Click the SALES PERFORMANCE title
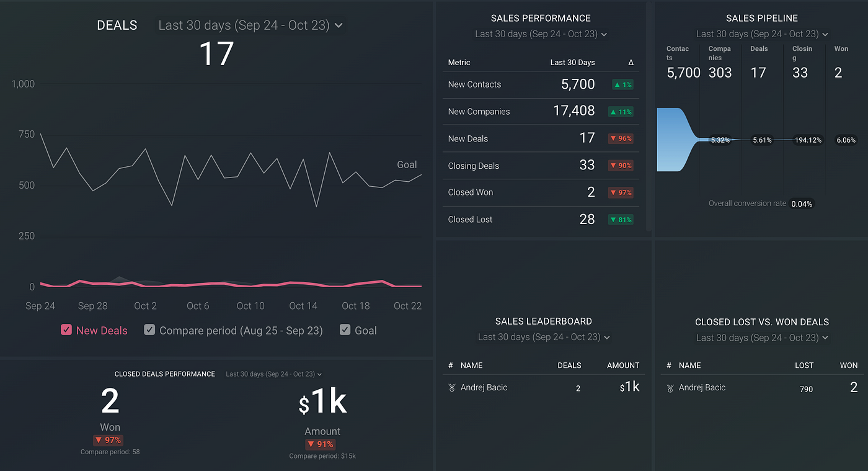Viewport: 868px width, 471px height. coord(541,19)
